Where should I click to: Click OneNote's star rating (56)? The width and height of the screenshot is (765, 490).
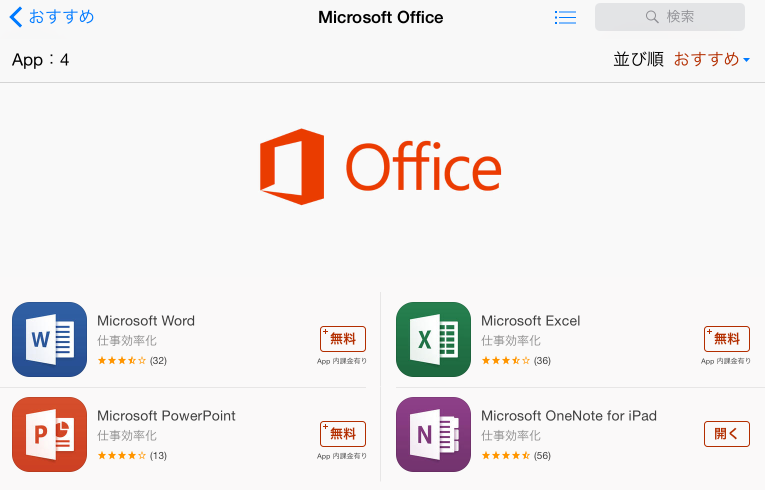[516, 456]
